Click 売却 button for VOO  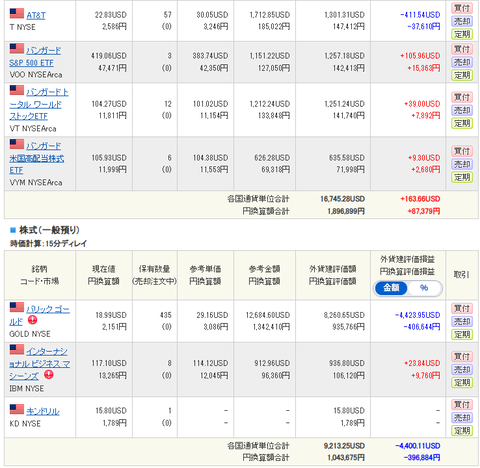click(x=462, y=62)
